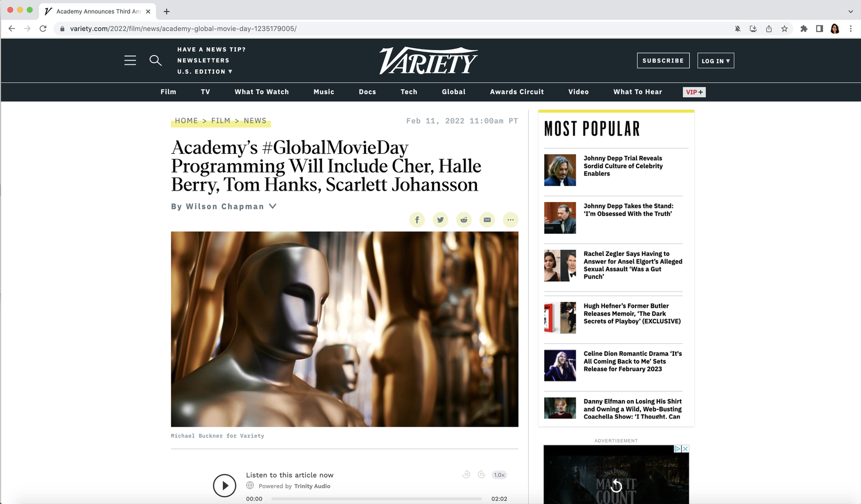Open the Newsletters link

203,60
